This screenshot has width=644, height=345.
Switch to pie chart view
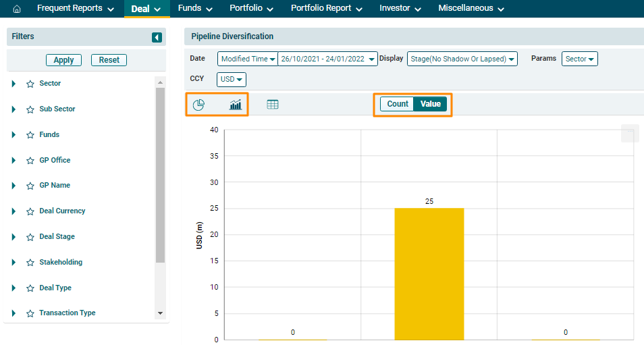pyautogui.click(x=198, y=105)
